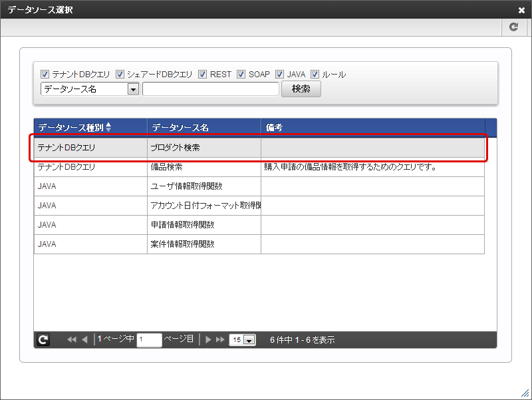Sort by データソース種別 column arrows

[108, 126]
